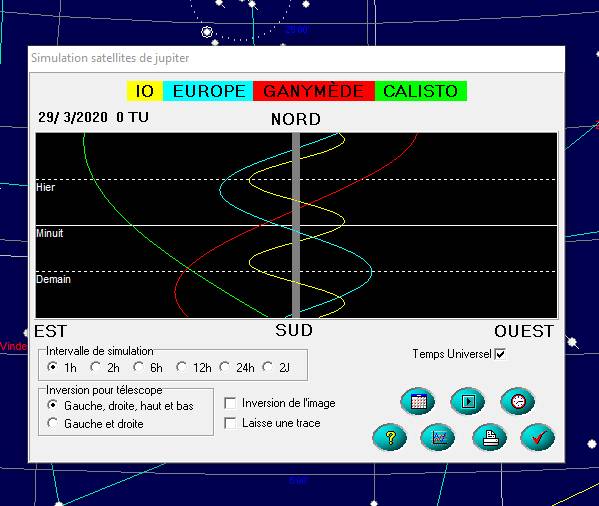599x506 pixels.
Task: Click the red GANYMÈDE legend swatch
Action: pyautogui.click(x=314, y=91)
